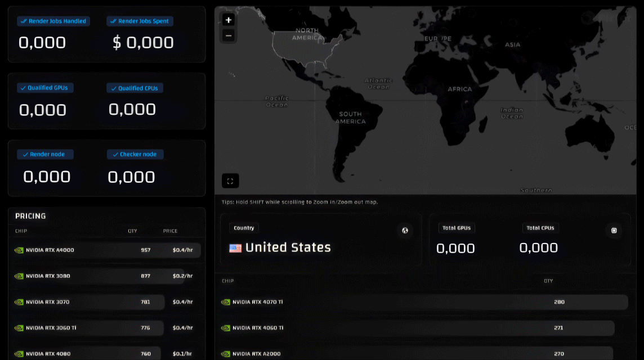Screen dimensions: 644x360
Task: Click NVIDIA logo beside RTX 3070
Action: 19,302
